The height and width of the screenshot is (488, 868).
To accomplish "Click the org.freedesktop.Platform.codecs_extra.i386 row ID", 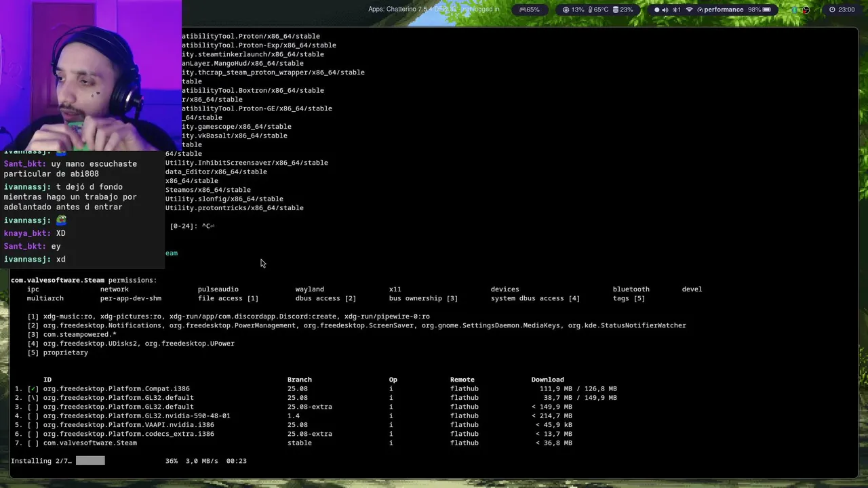I will pos(129,434).
